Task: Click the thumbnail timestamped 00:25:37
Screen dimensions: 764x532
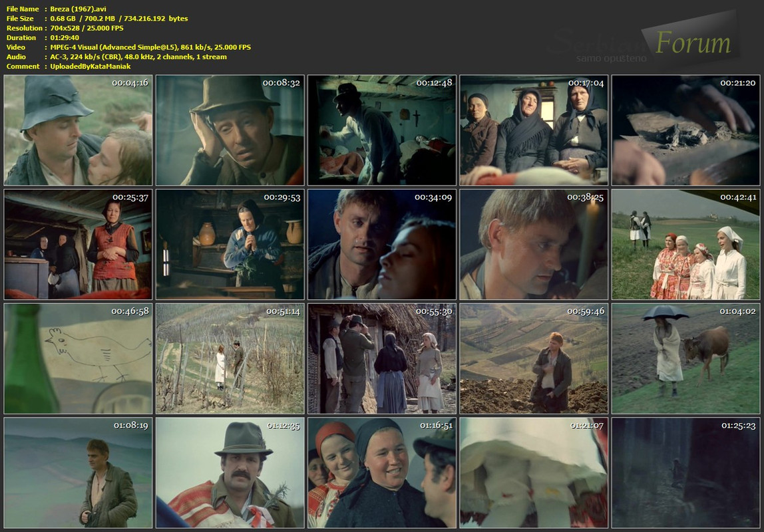Action: pyautogui.click(x=78, y=244)
